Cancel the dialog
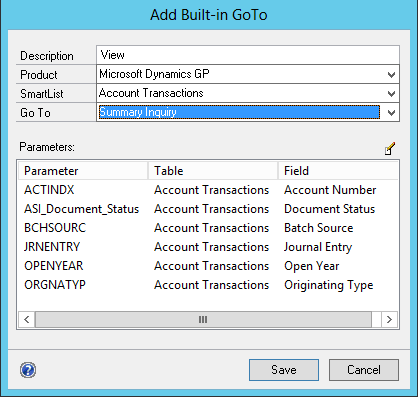Image resolution: width=418 pixels, height=397 pixels. (x=364, y=370)
